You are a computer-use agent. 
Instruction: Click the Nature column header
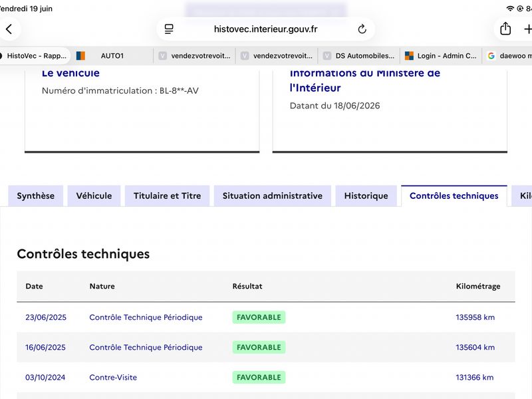(x=102, y=286)
